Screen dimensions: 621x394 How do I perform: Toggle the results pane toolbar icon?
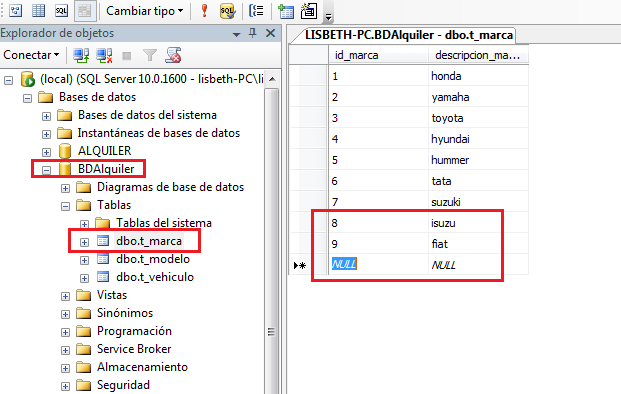click(85, 10)
